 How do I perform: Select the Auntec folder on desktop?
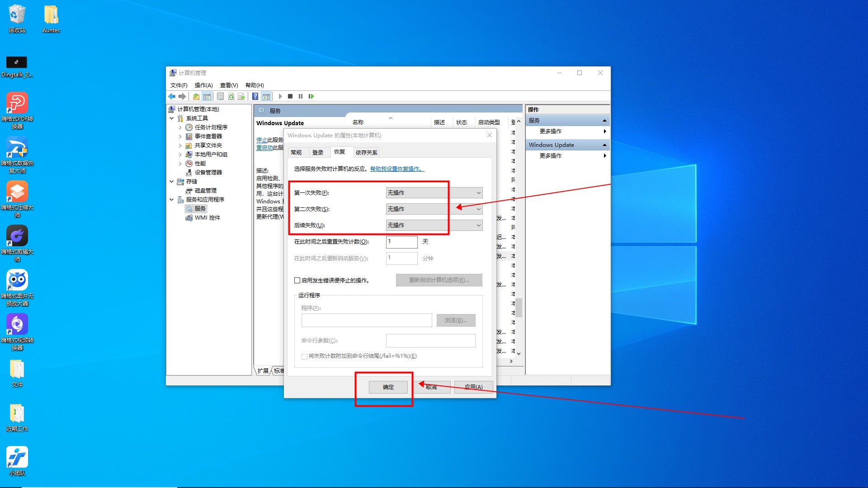[51, 19]
